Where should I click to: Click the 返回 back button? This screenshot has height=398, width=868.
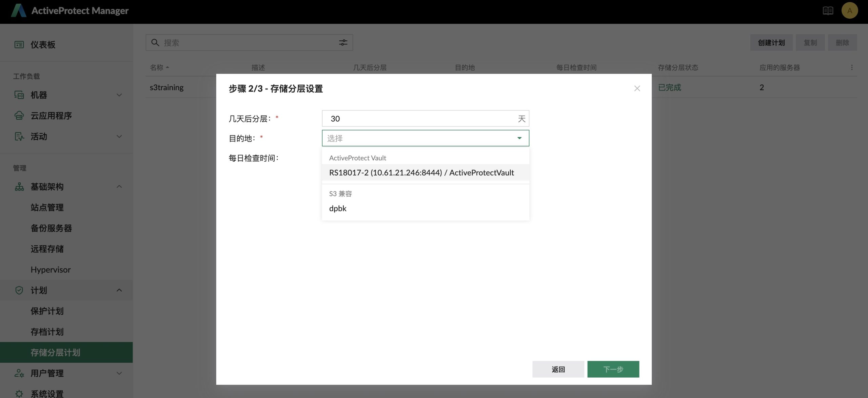pos(558,369)
